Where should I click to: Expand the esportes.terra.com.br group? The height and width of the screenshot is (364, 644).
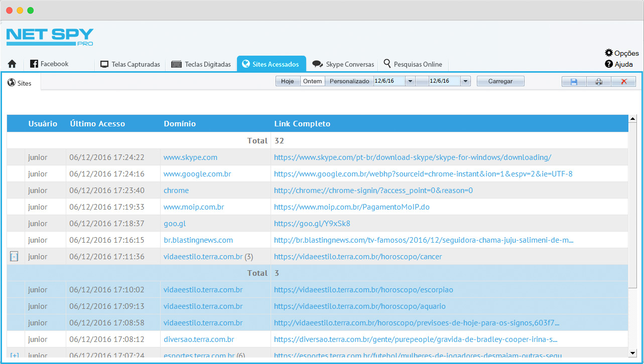coord(14,355)
